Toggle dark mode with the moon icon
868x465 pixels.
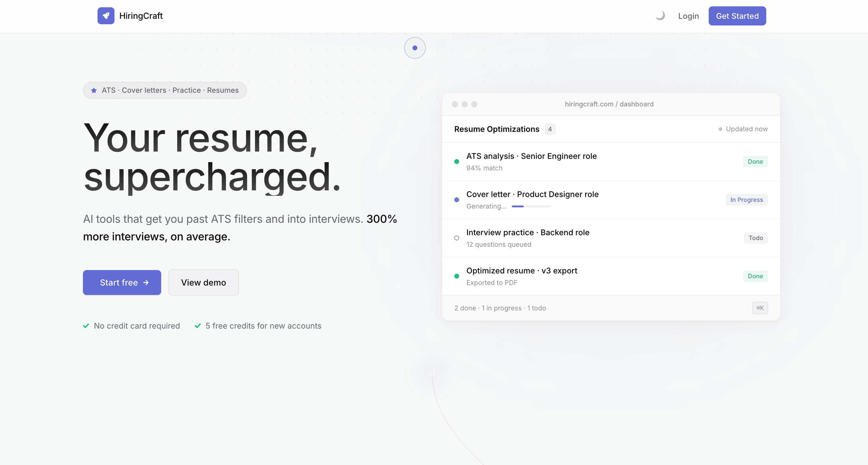[660, 16]
